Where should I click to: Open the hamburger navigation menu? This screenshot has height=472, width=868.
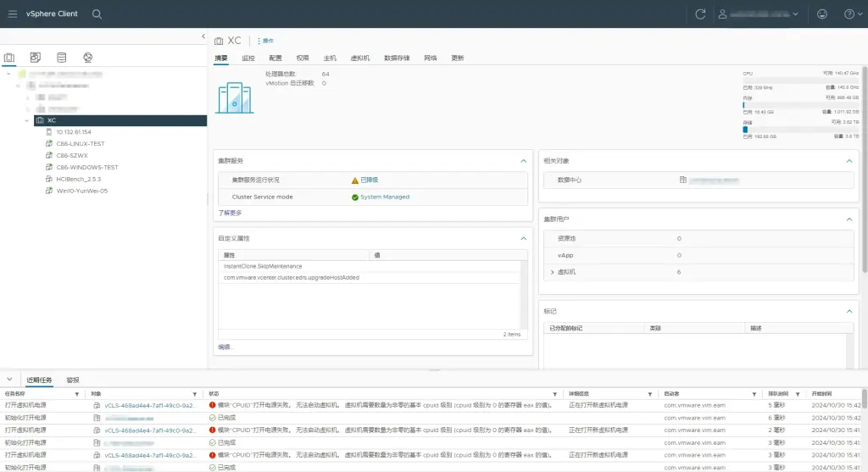[12, 14]
